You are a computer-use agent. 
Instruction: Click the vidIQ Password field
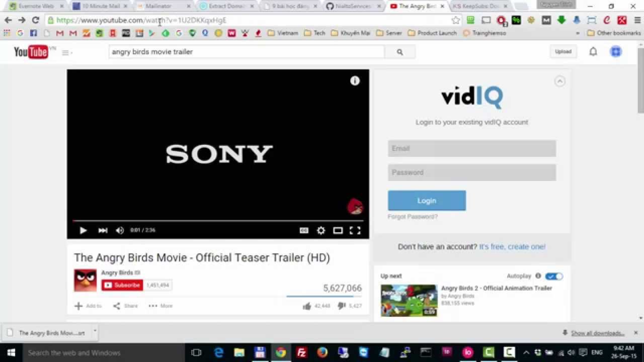click(472, 172)
